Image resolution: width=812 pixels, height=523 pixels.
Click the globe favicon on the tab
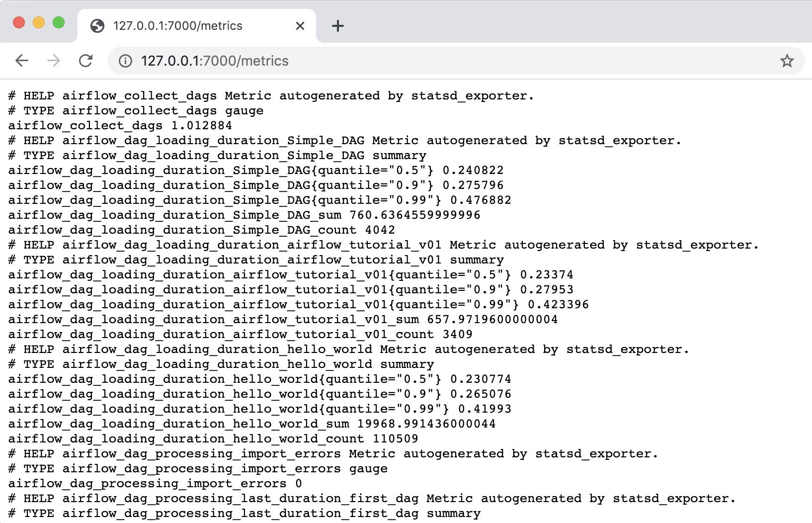[97, 26]
